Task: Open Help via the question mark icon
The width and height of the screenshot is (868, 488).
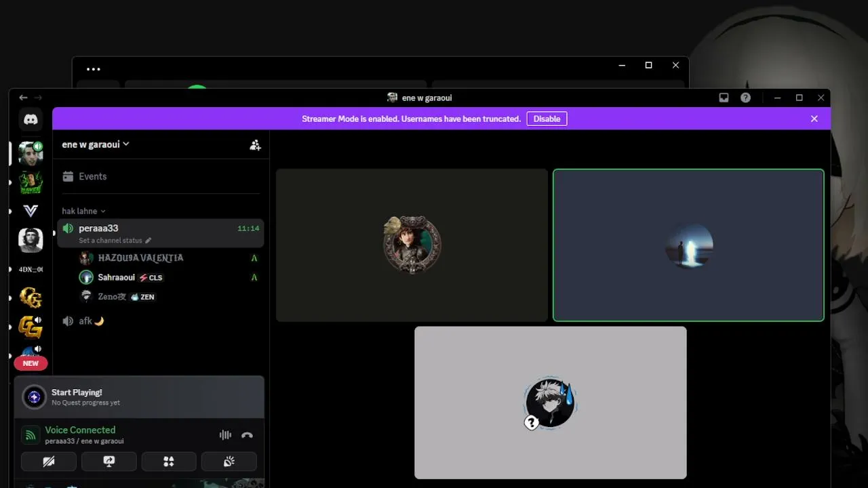Action: click(x=745, y=98)
